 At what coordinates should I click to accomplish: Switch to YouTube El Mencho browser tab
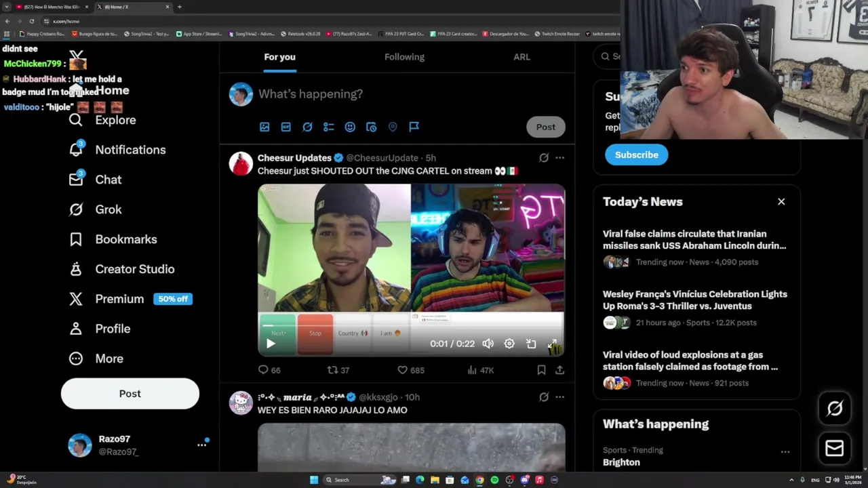click(53, 7)
